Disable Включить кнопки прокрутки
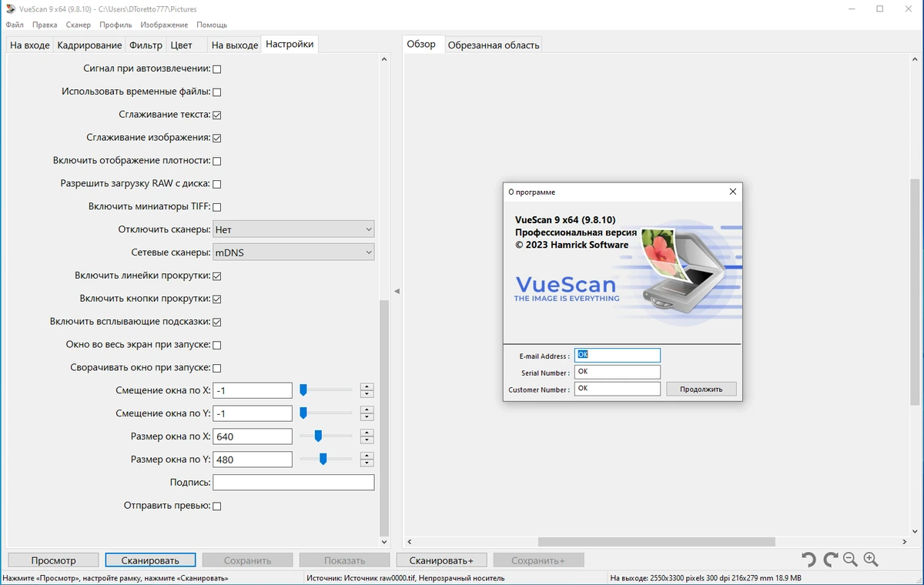This screenshot has width=924, height=585. (216, 299)
